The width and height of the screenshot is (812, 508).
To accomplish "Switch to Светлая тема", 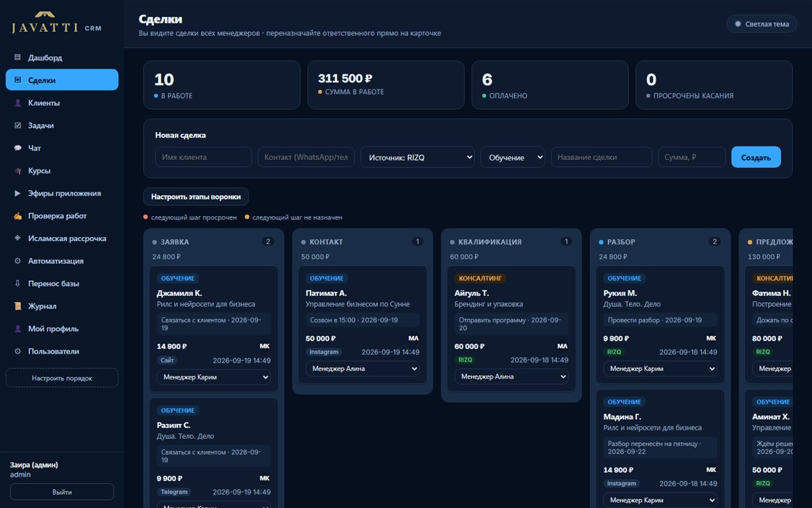I will point(761,24).
